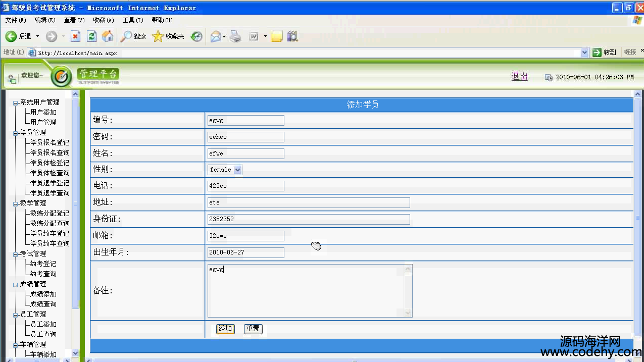Open 学员约车查询 in the sidebar
This screenshot has width=644, height=362.
click(50, 243)
